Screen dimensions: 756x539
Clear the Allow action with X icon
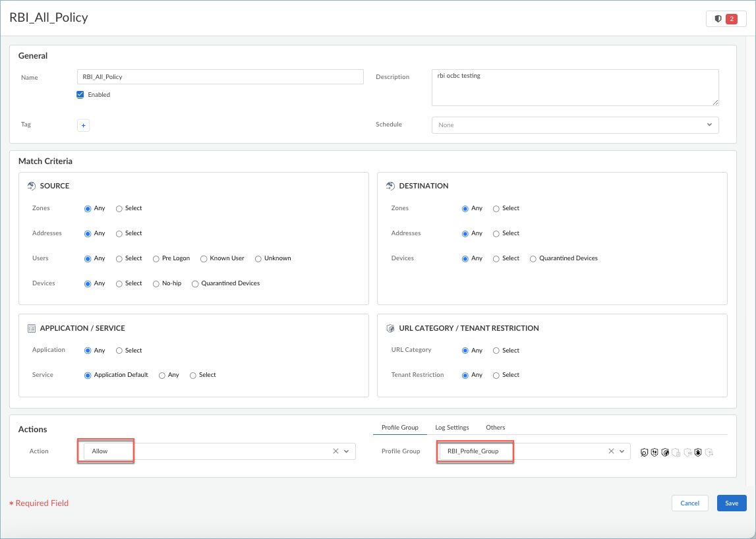[x=335, y=451]
